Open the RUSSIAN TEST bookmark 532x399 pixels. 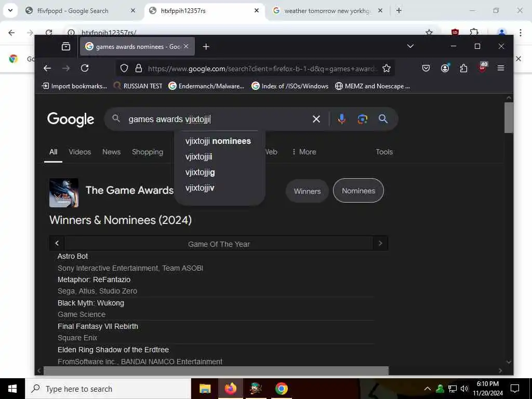point(138,86)
